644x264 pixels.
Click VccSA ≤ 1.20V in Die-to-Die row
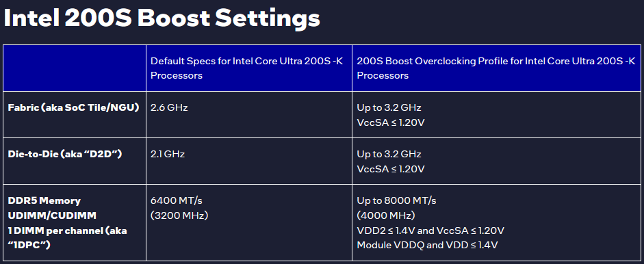(x=391, y=169)
